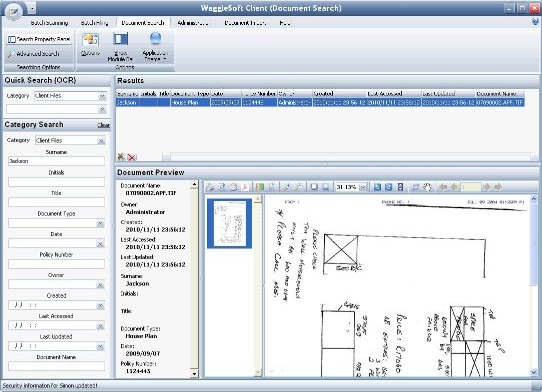
Task: Click the red X delete icon under results
Action: point(132,157)
